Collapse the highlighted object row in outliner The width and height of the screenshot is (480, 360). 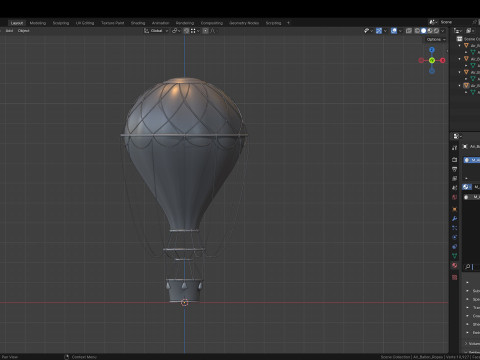point(460,86)
